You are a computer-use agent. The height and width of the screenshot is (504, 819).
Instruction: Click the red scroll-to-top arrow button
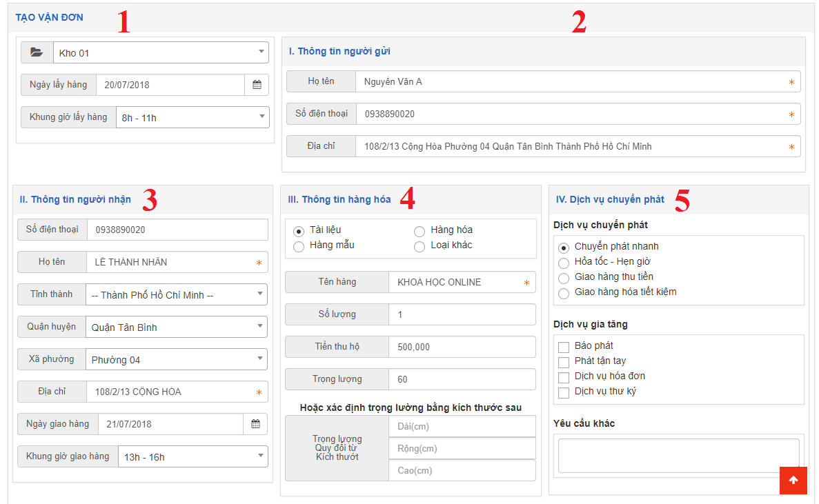click(793, 481)
